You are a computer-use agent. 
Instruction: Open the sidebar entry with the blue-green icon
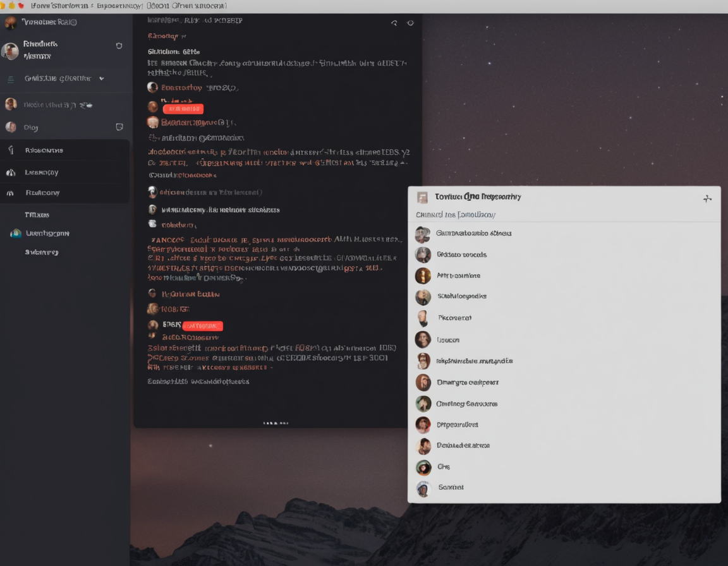coord(47,233)
